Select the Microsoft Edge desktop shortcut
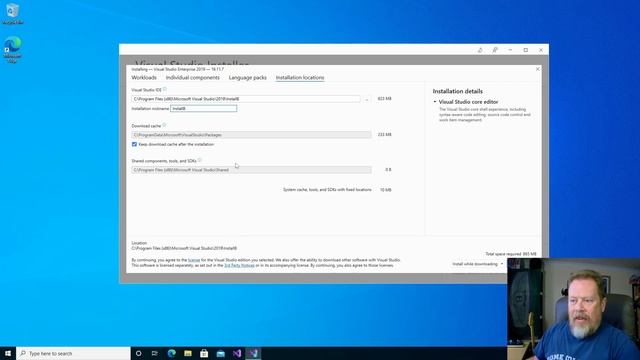 point(13,49)
